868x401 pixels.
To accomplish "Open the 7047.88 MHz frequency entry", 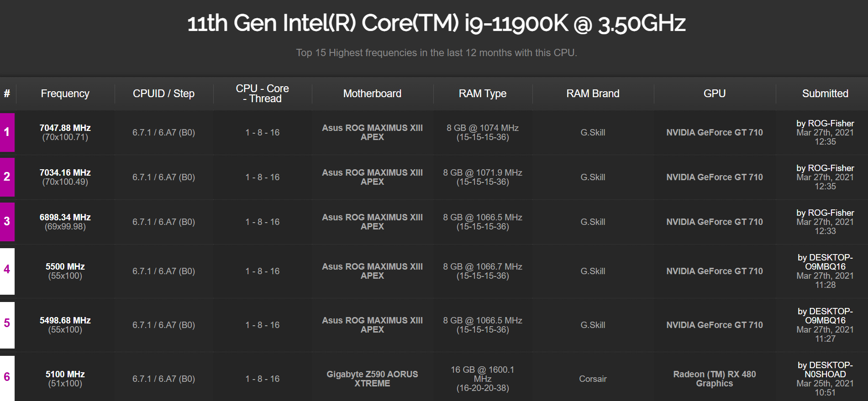I will point(65,128).
